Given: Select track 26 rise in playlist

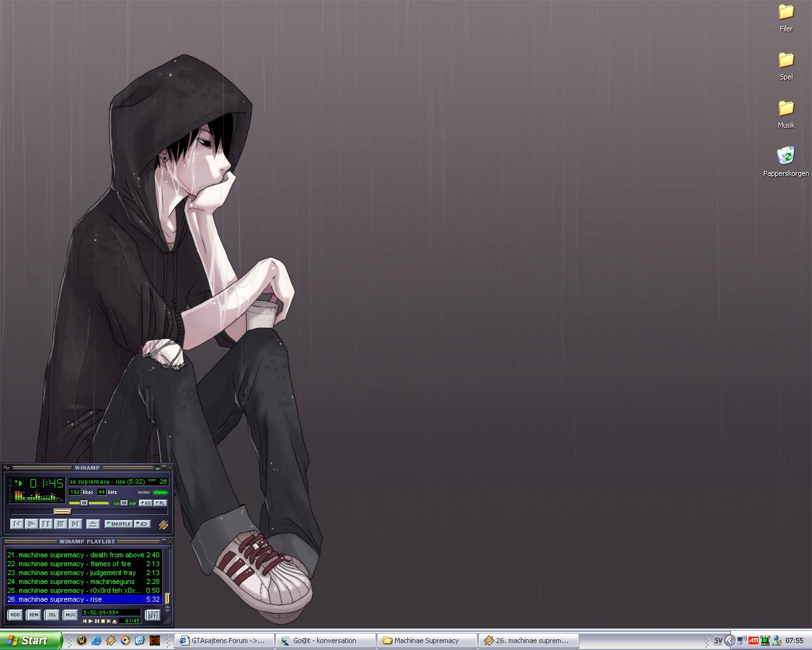Looking at the screenshot, I should click(x=84, y=599).
